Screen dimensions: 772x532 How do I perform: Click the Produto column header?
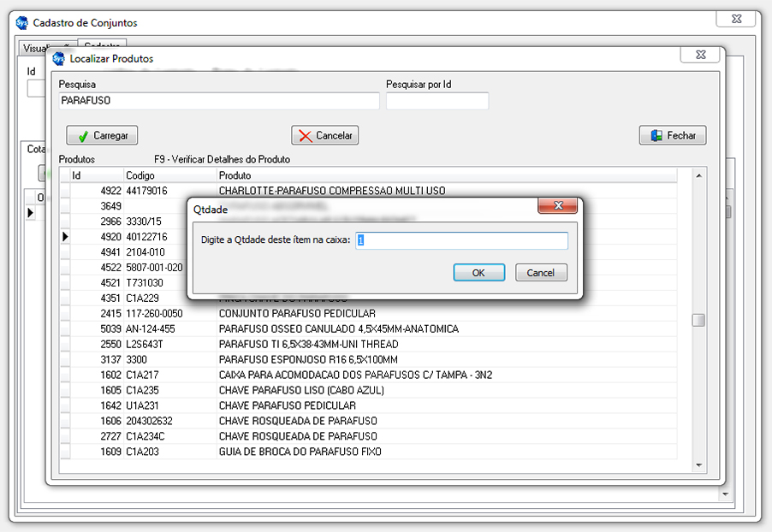445,175
